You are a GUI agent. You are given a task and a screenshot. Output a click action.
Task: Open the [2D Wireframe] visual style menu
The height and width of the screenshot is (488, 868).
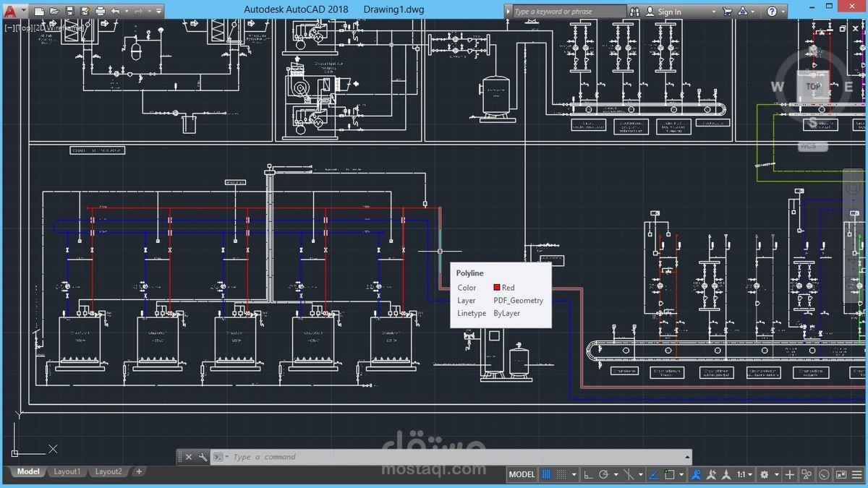click(59, 27)
